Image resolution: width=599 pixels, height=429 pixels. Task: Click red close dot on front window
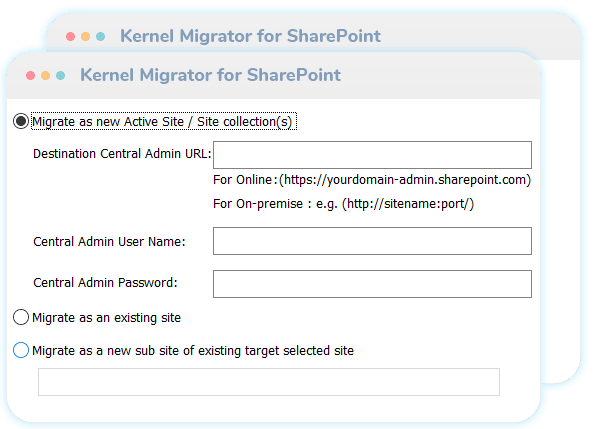click(31, 76)
